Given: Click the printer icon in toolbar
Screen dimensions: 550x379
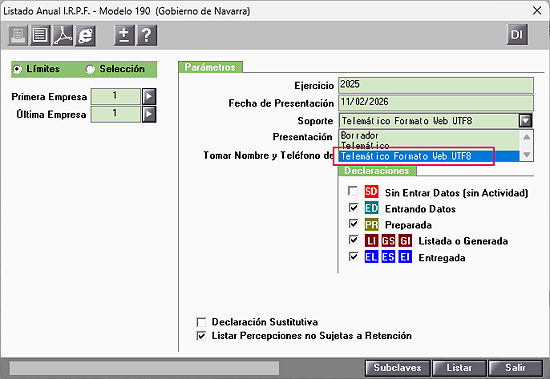Looking at the screenshot, I should point(17,35).
